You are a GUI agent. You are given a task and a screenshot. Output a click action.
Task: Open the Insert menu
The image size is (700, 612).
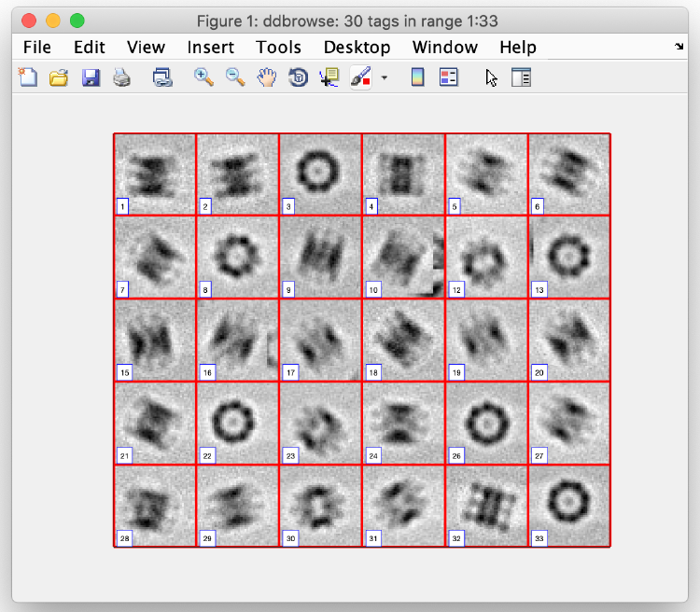(x=210, y=47)
